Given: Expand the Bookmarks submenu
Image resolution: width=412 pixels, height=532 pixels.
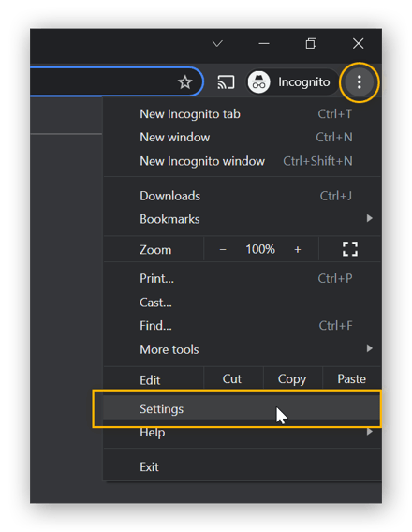Looking at the screenshot, I should coord(243,219).
